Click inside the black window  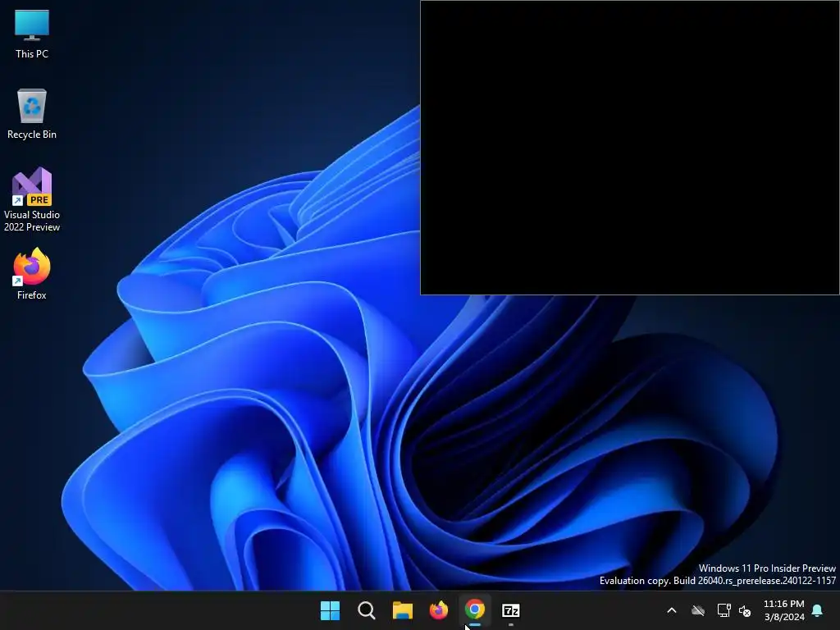click(x=630, y=148)
